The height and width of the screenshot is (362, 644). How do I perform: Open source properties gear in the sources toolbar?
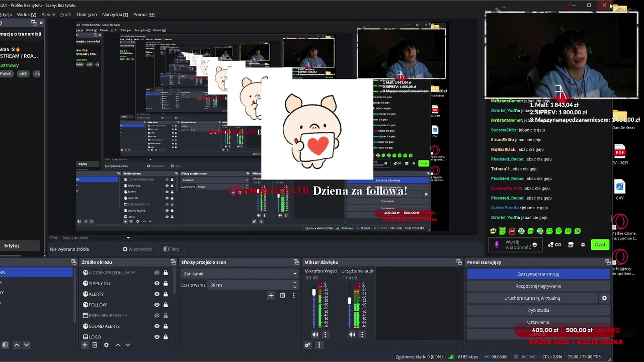point(106,345)
